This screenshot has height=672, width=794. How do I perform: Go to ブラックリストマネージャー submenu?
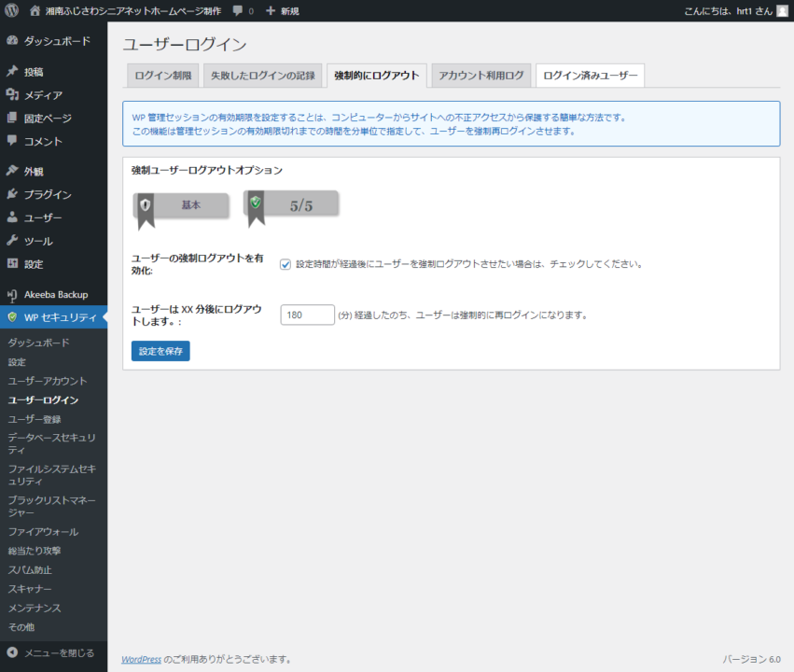51,507
